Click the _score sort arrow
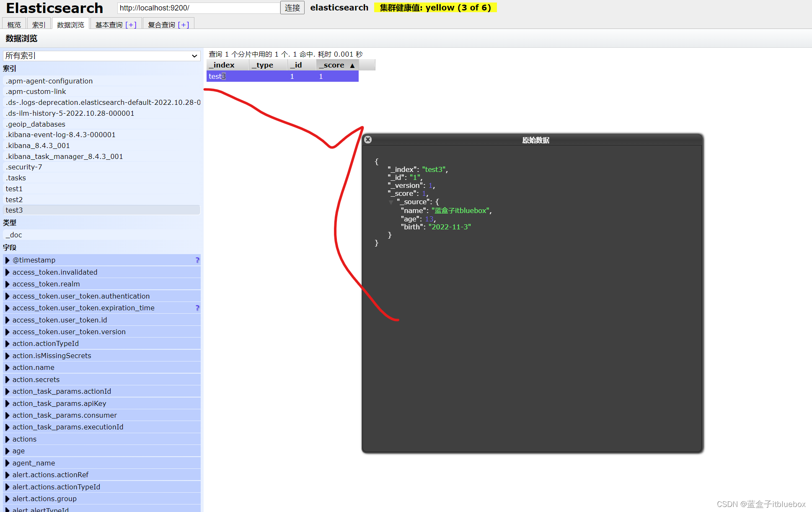Screen dimensions: 812x512 [352, 65]
